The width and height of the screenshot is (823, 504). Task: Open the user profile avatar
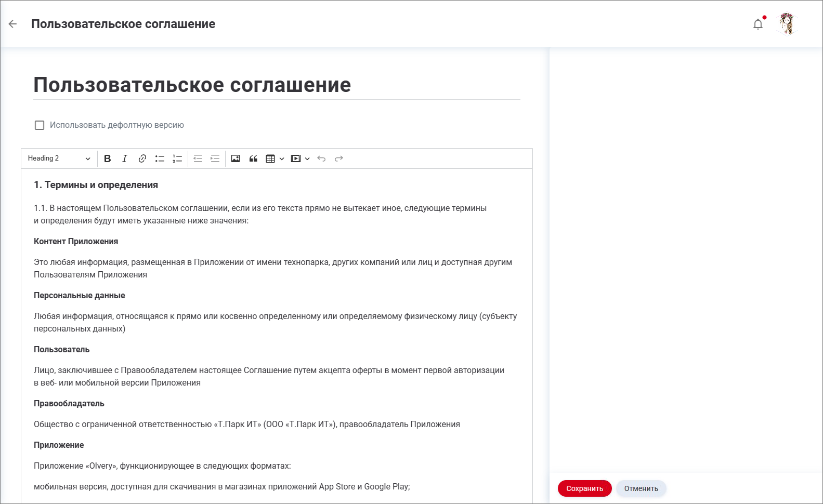coord(787,24)
